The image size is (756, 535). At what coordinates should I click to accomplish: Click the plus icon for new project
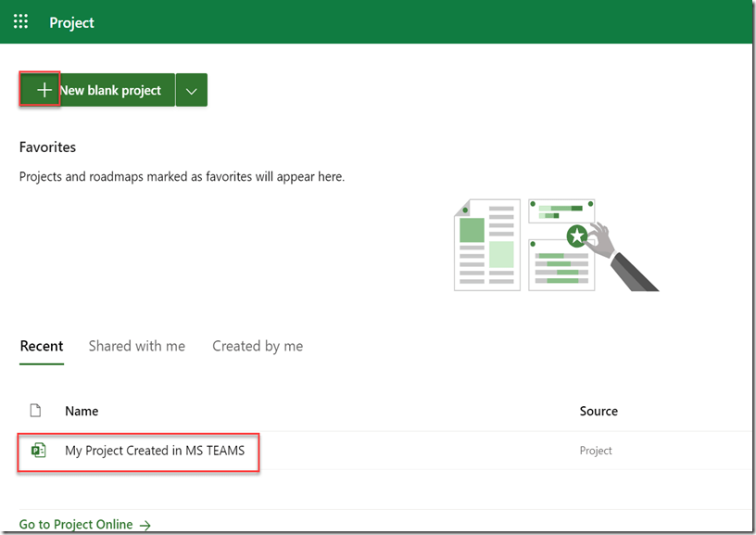tap(43, 90)
